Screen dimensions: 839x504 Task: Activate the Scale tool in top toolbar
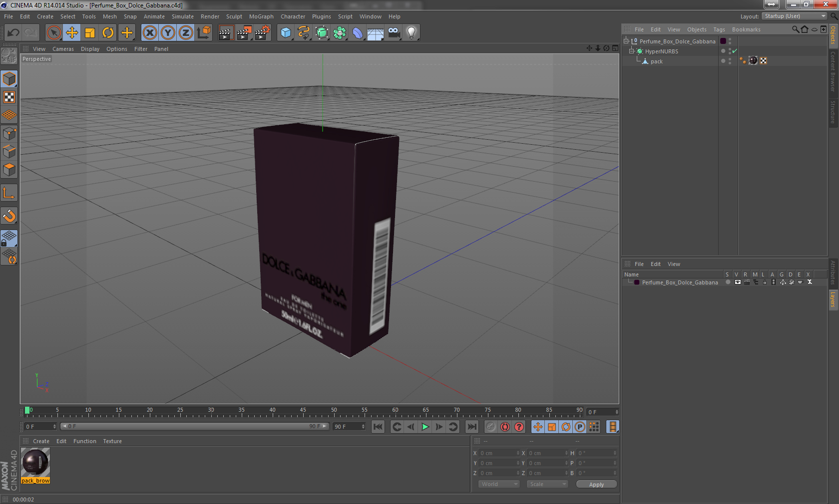tap(90, 33)
